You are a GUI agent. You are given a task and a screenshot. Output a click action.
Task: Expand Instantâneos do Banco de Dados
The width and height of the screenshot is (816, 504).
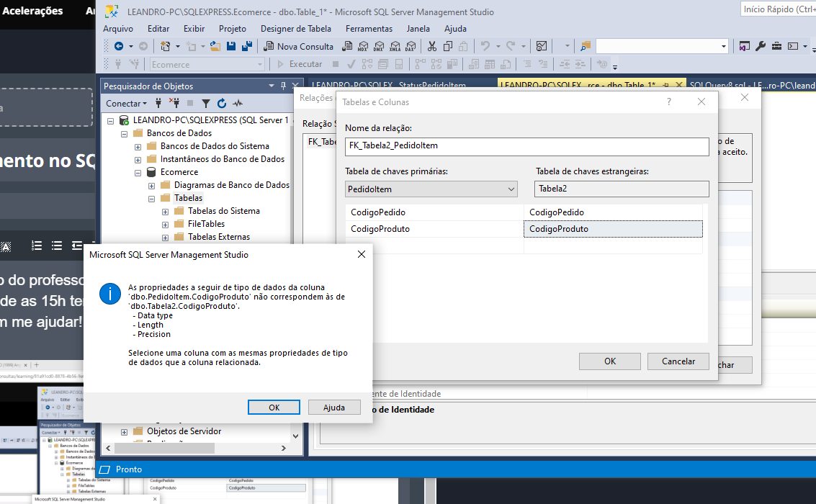point(138,160)
